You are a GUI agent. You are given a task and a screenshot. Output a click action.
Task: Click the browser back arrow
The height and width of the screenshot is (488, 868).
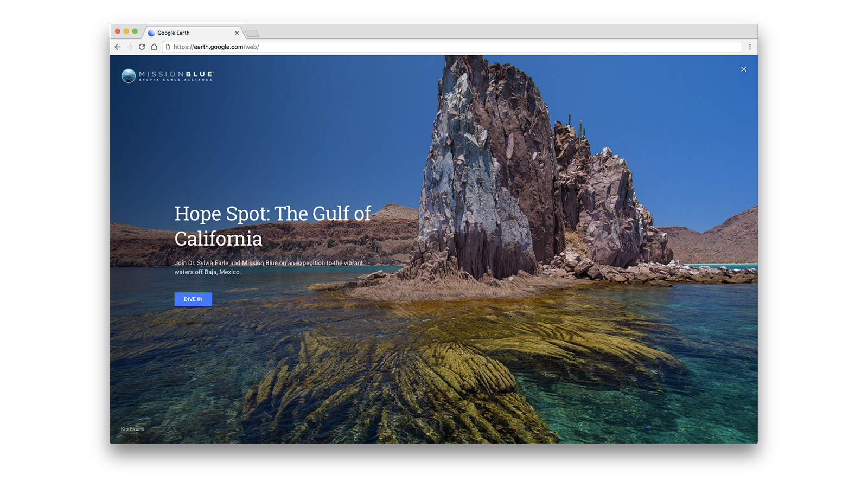point(118,47)
